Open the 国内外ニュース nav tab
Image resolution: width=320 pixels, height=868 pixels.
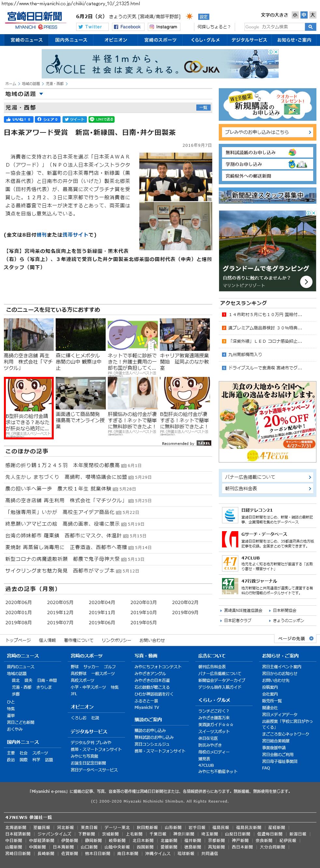tap(71, 40)
